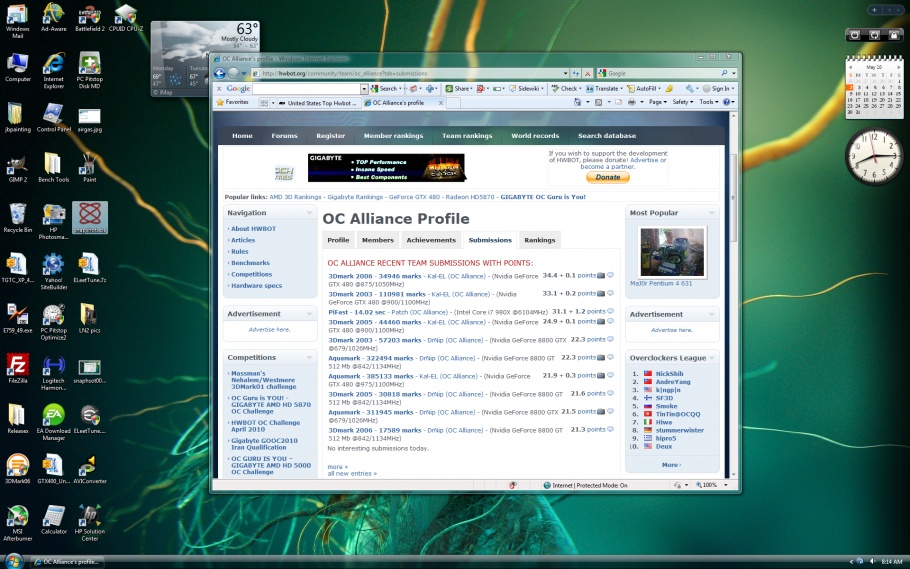Select the Recycle Bin desktop icon

(18, 216)
